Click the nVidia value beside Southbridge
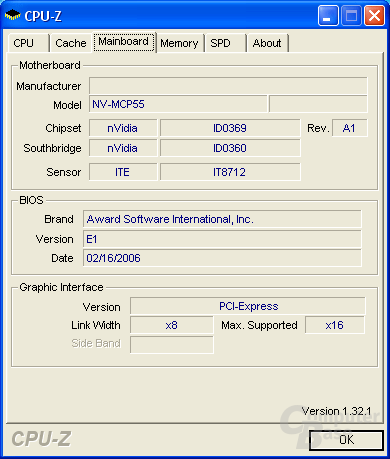 tap(123, 148)
